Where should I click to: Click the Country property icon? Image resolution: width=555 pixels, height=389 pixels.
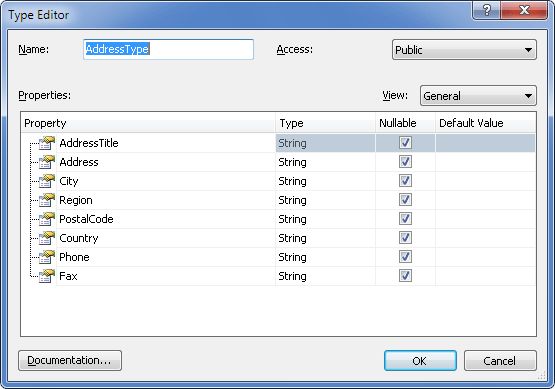tap(47, 238)
